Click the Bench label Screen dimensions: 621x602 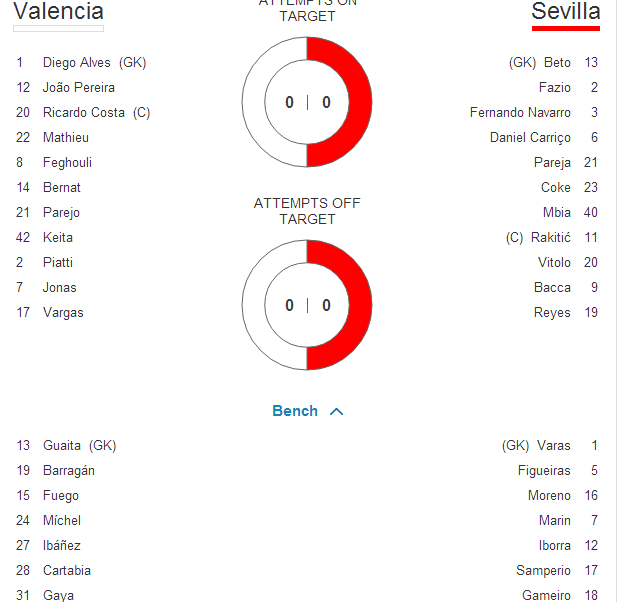click(294, 411)
